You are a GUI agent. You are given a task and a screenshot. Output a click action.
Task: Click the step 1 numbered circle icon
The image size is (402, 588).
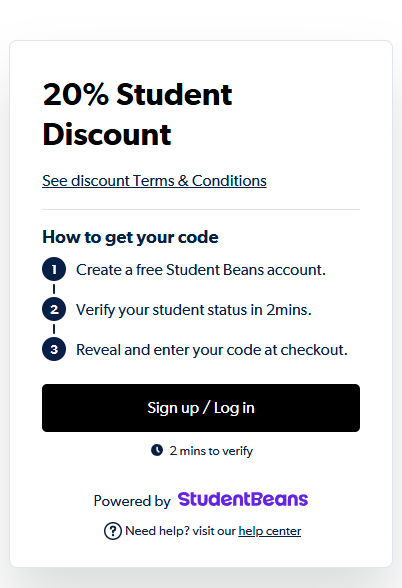[54, 269]
